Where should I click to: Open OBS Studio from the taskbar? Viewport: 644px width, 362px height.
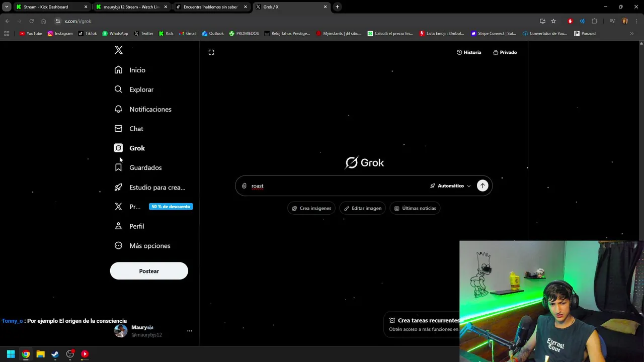click(70, 354)
